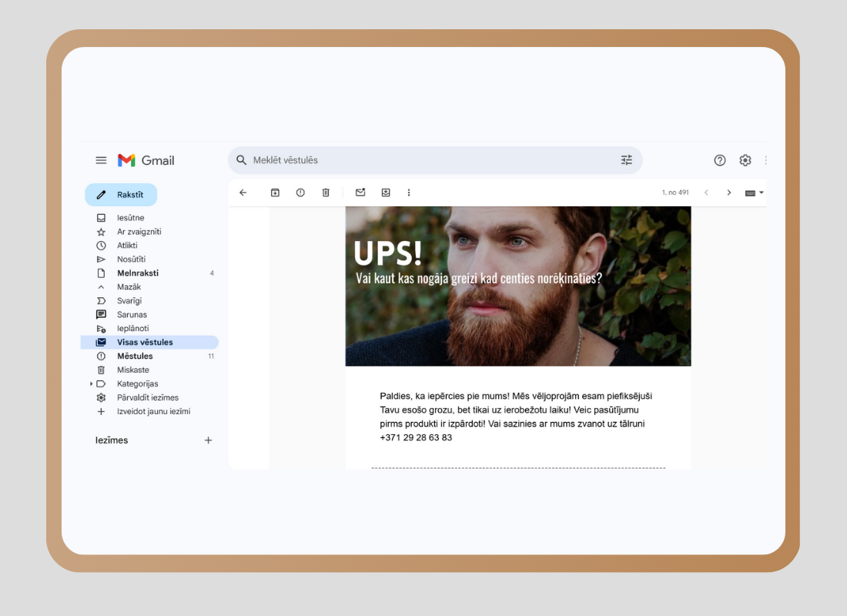This screenshot has height=616, width=847.
Task: Mark the email as unread
Action: (x=360, y=192)
